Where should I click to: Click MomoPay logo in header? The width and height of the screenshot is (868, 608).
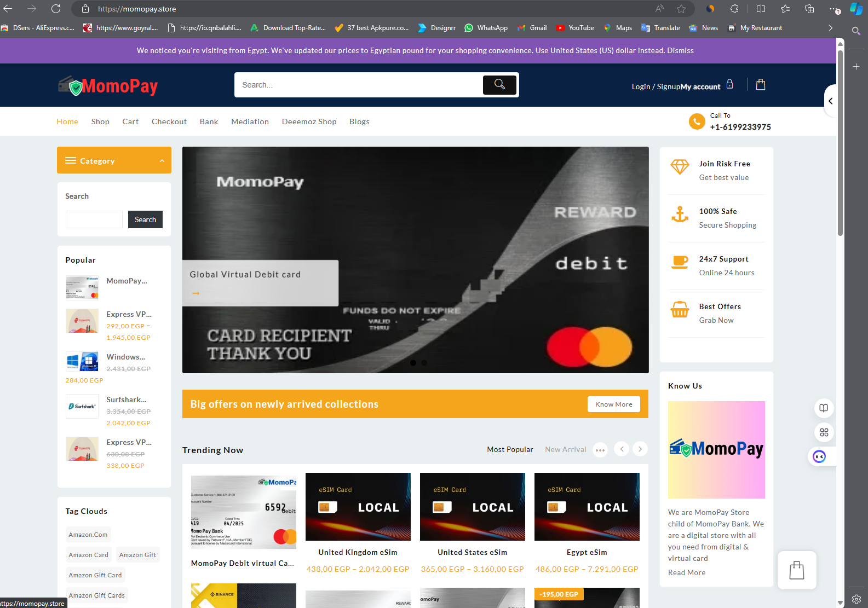pyautogui.click(x=108, y=86)
